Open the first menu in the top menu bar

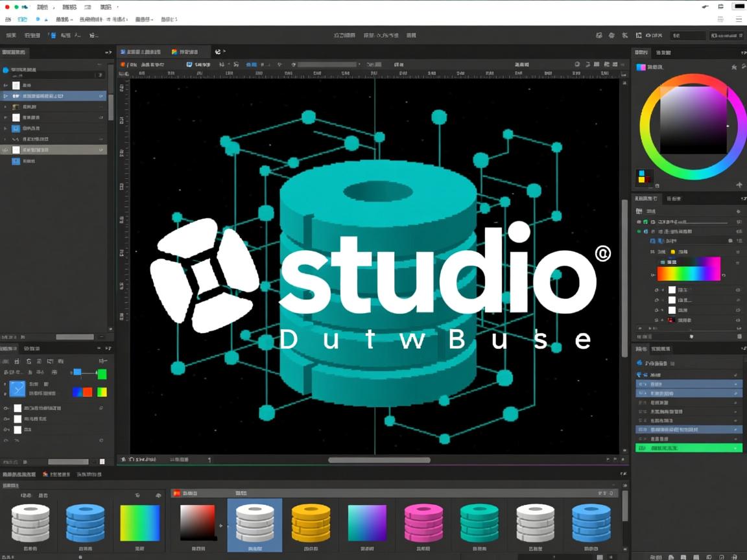(x=8, y=6)
